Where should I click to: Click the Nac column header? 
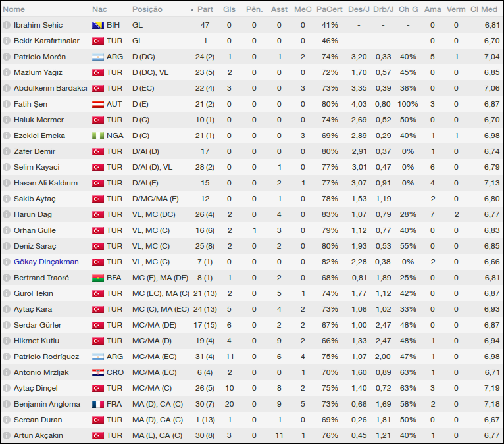point(99,9)
